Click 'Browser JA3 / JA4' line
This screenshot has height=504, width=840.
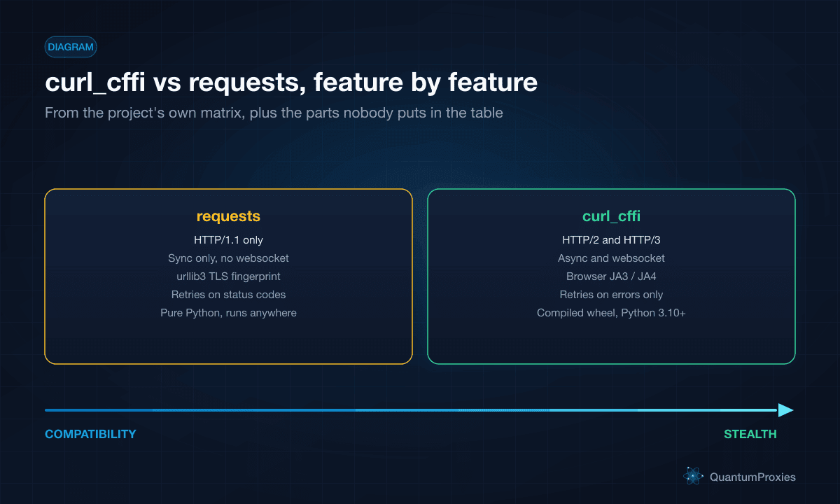(x=611, y=276)
